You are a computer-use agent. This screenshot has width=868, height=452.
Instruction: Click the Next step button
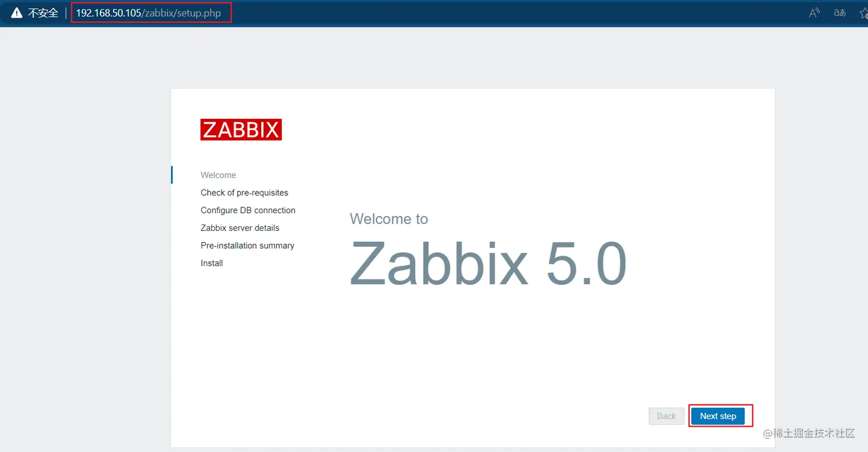tap(718, 416)
